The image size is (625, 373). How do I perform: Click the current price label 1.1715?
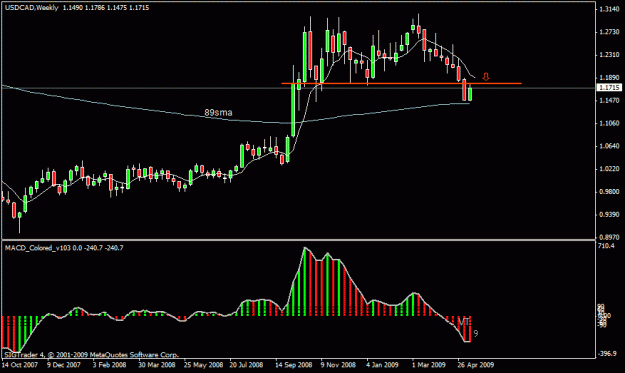[x=609, y=87]
